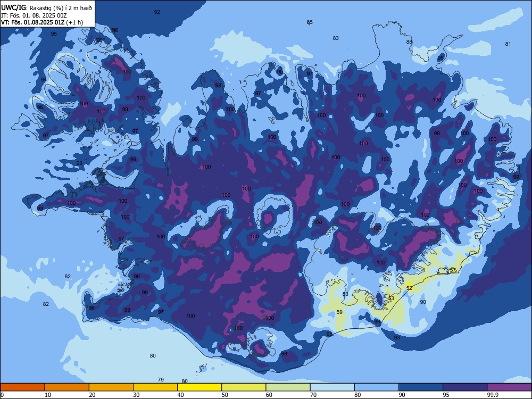The height and width of the screenshot is (399, 532).
Task: Click the '53' humidity value on the map
Action: tap(391, 298)
